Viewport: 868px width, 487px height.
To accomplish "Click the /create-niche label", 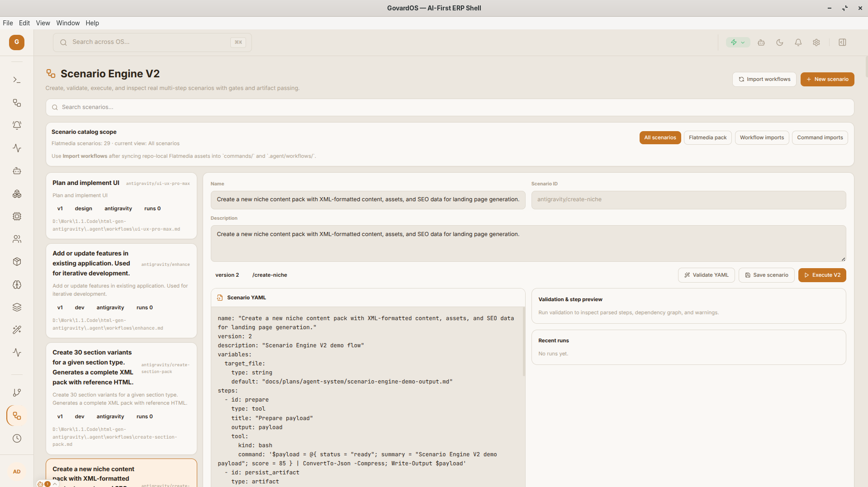I will (x=270, y=275).
